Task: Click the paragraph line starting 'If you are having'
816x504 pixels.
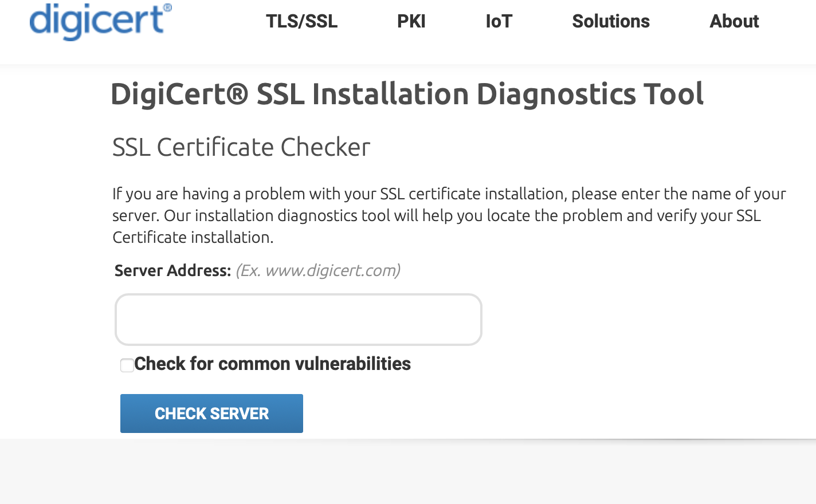Action: [449, 194]
